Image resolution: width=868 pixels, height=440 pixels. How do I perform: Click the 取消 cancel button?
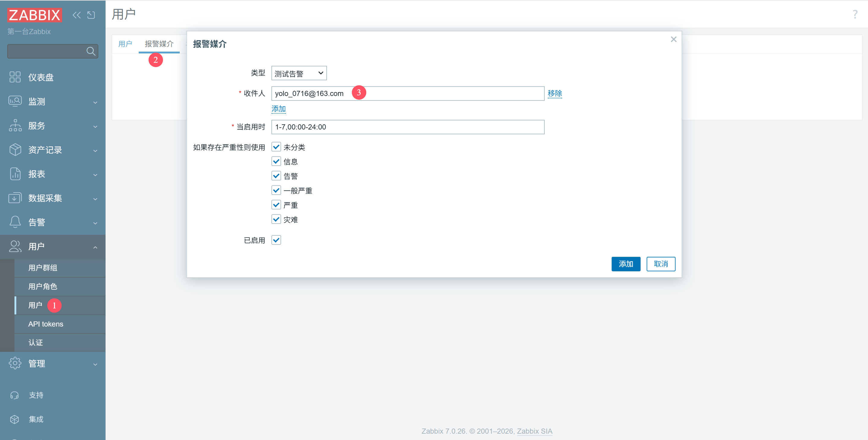pyautogui.click(x=661, y=264)
